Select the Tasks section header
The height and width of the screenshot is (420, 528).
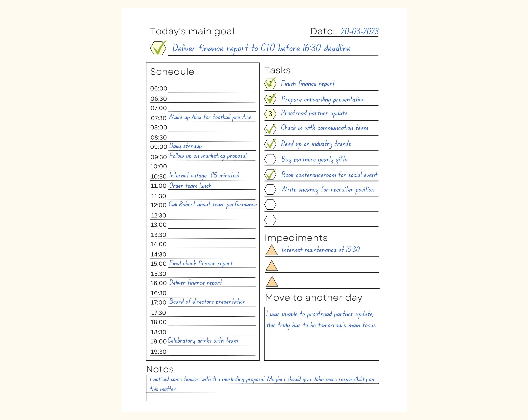[277, 70]
